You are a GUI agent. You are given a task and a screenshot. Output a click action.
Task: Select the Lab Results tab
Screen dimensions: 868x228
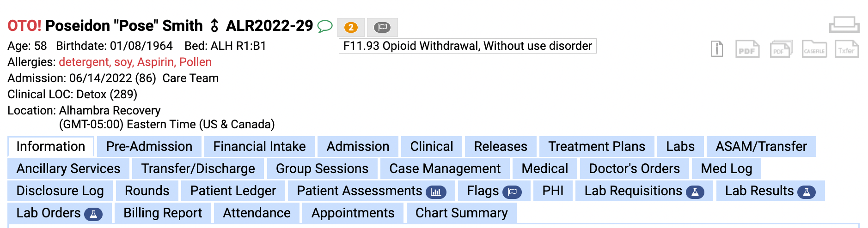pyautogui.click(x=770, y=191)
